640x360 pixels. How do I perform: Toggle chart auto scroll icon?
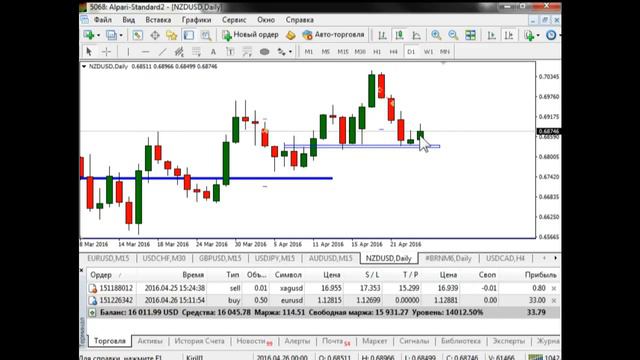click(491, 35)
